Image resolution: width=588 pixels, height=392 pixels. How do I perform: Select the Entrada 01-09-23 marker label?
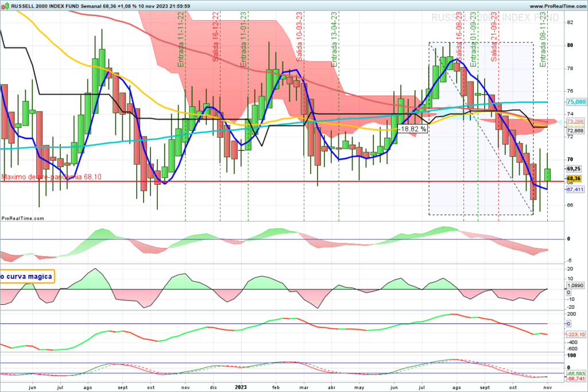(473, 40)
